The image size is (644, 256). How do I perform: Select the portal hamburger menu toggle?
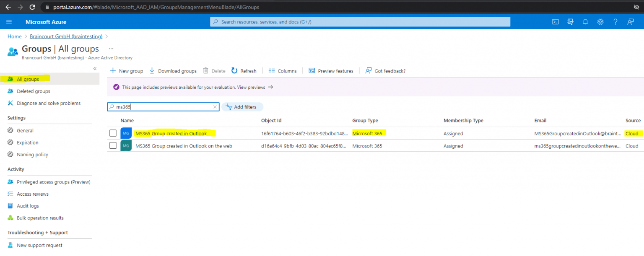click(9, 22)
